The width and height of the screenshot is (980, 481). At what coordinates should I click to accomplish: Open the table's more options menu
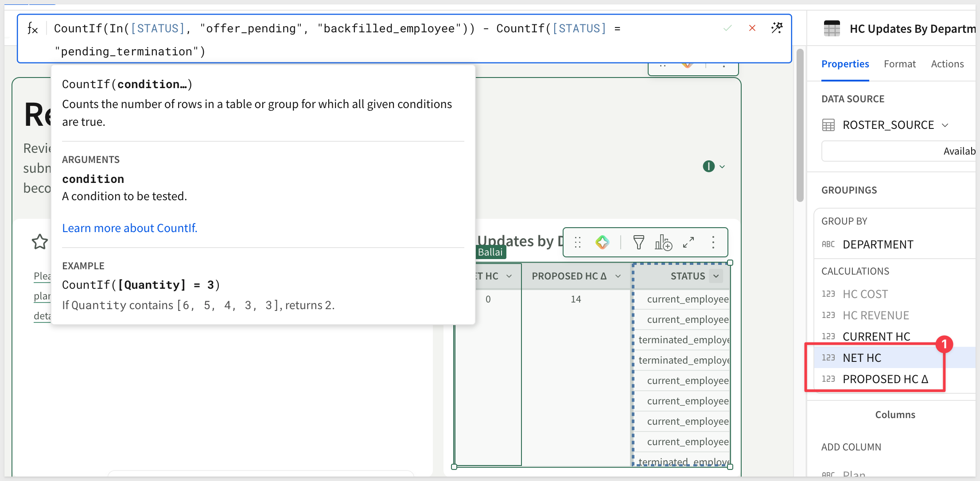point(713,242)
